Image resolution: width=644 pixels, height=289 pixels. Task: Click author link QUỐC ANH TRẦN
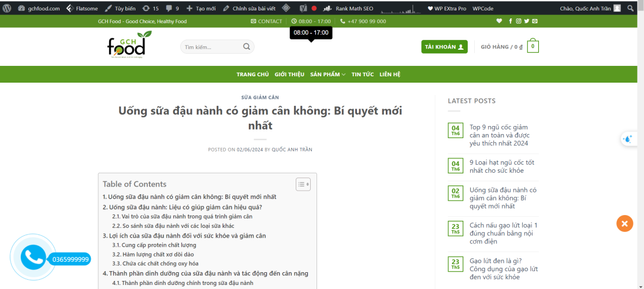292,150
